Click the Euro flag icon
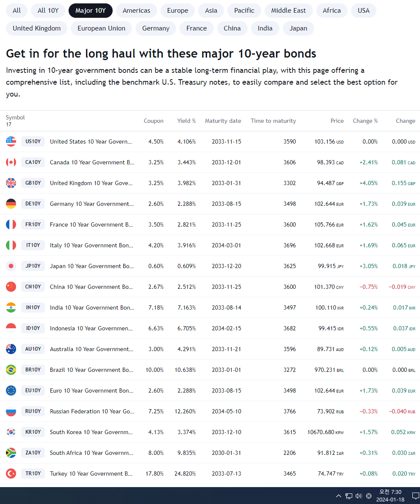The height and width of the screenshot is (504, 420). 11,390
